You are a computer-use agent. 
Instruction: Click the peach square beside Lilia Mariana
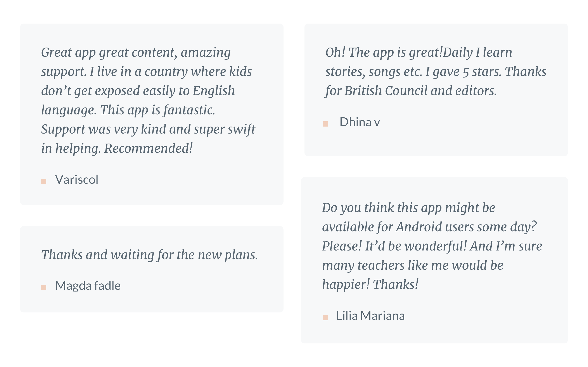tap(325, 317)
